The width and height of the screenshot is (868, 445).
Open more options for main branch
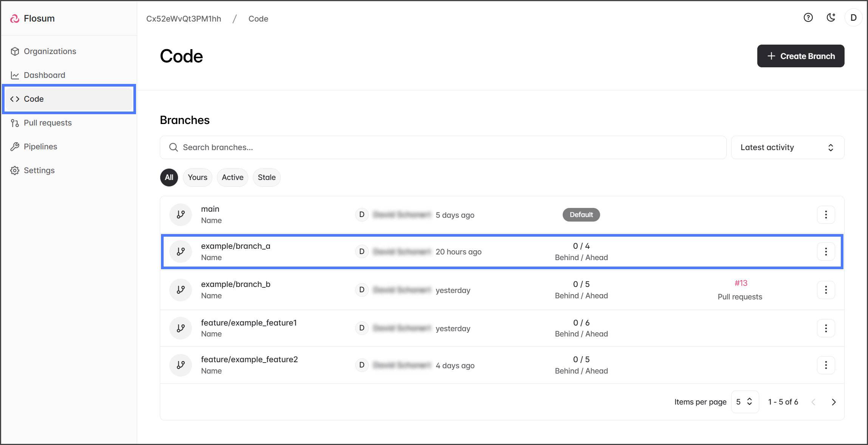pyautogui.click(x=826, y=215)
